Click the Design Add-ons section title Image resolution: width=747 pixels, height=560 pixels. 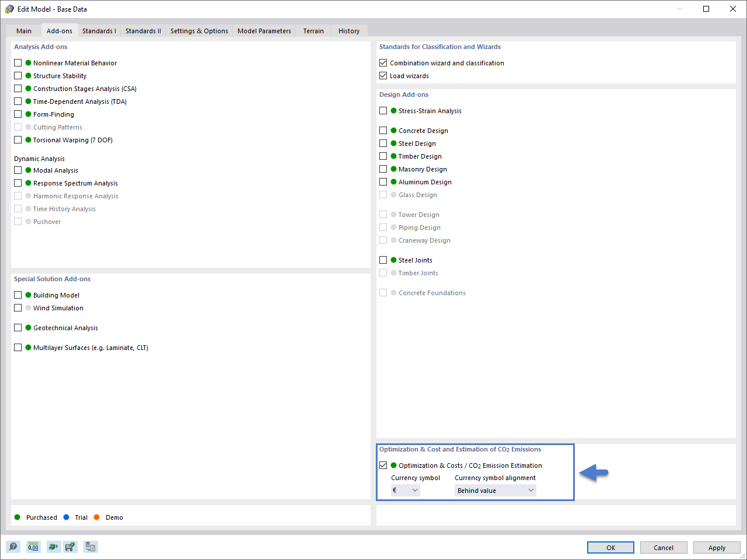404,94
